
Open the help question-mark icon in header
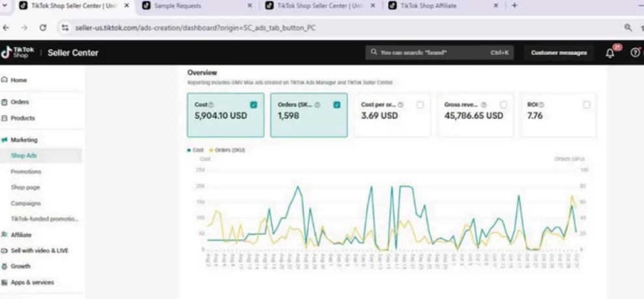pyautogui.click(x=635, y=53)
